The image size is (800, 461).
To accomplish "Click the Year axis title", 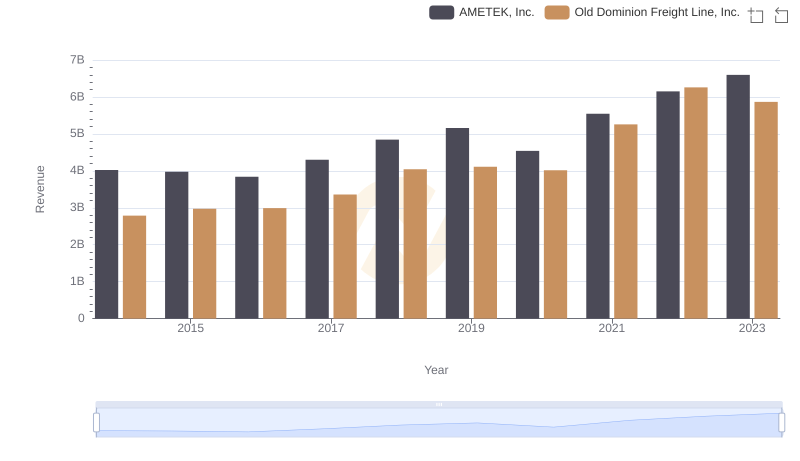I will [436, 370].
